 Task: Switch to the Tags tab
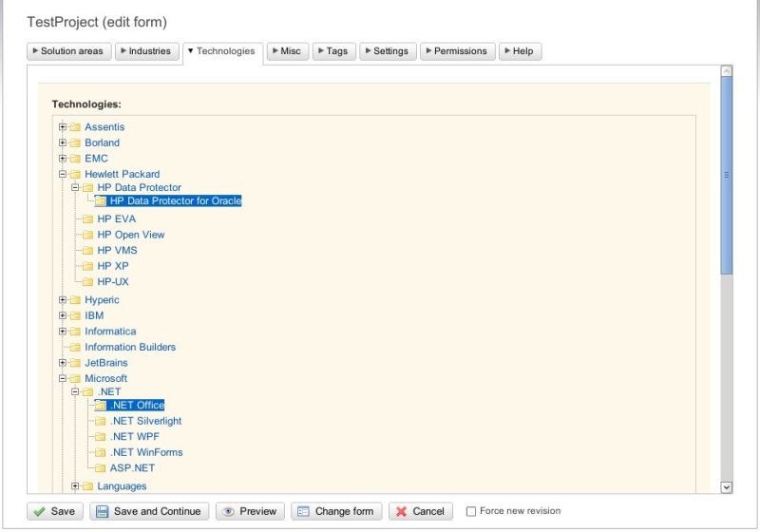coord(334,51)
